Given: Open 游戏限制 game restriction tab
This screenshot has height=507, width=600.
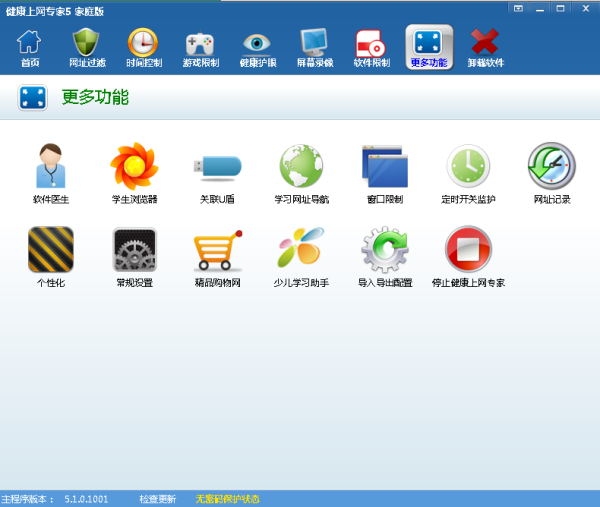Looking at the screenshot, I should tap(200, 47).
